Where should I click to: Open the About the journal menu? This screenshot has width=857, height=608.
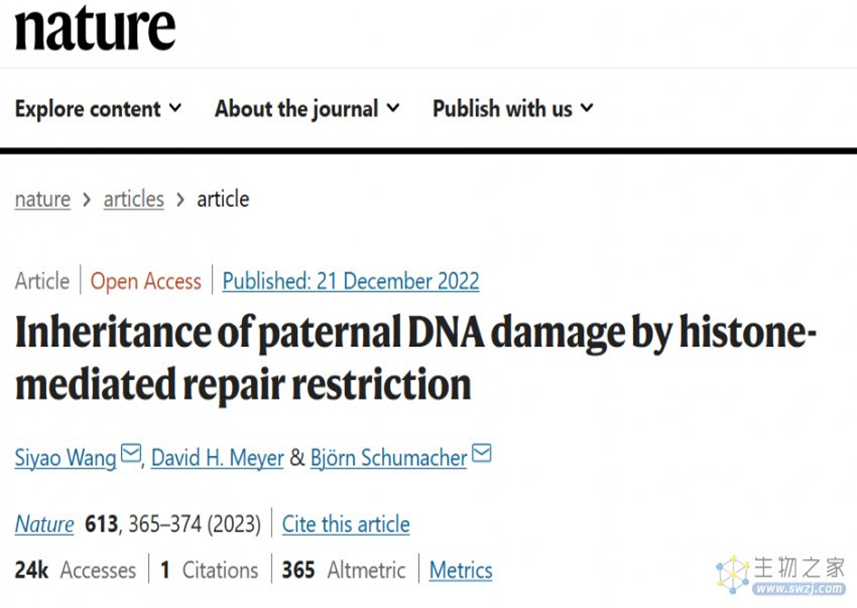307,108
